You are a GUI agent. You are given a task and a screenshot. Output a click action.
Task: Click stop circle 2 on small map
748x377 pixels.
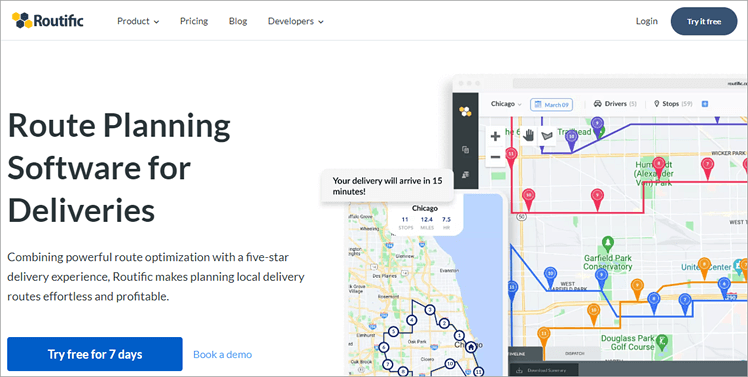444,323
